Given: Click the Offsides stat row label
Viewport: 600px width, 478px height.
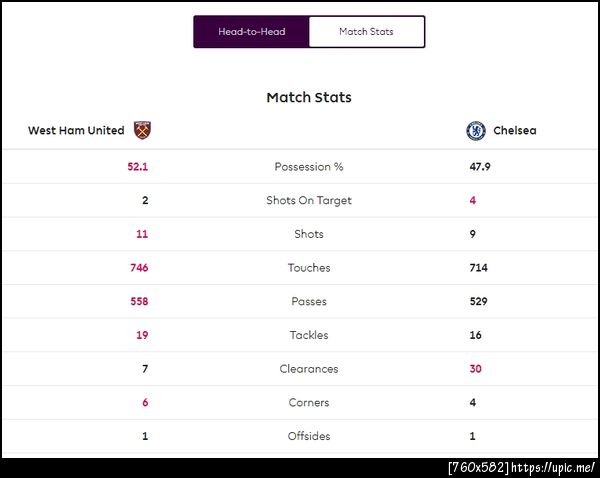Looking at the screenshot, I should 309,437.
